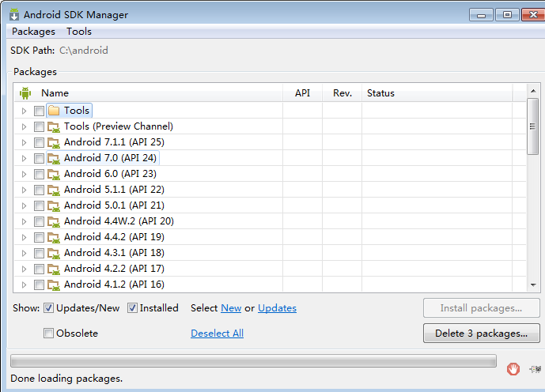This screenshot has height=392, width=545.
Task: Expand the Android 4.2.2 (API 17) node
Action: (24, 269)
